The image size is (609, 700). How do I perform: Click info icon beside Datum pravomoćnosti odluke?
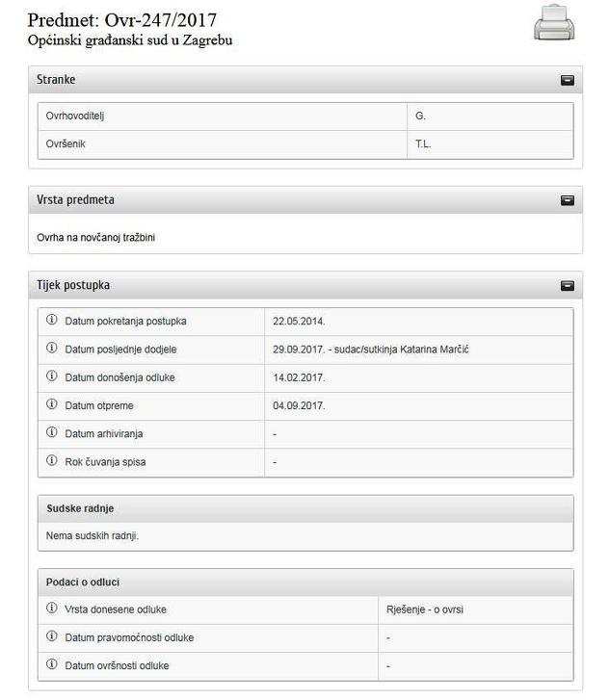coord(52,637)
